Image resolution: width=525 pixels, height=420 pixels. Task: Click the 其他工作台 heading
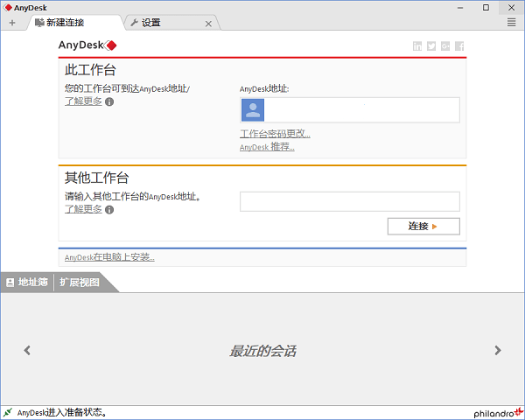[x=97, y=178]
